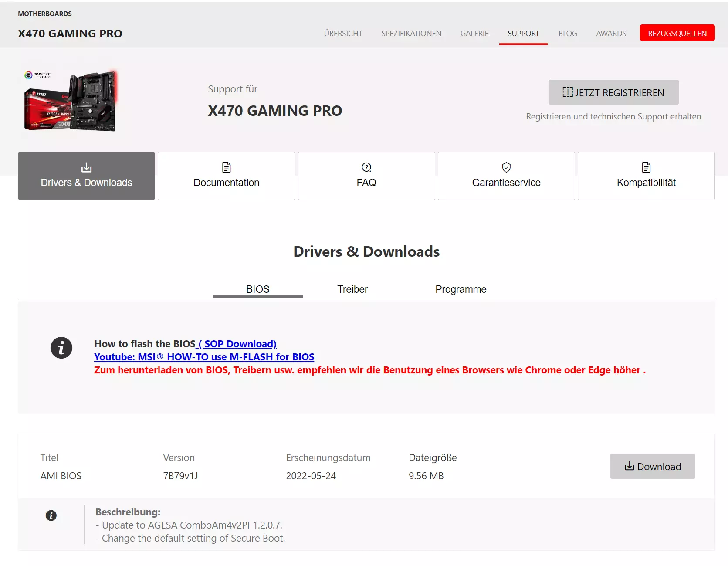This screenshot has width=728, height=566.
Task: Click the AGESA ComboAm4v2PI update description line
Action: pos(189,525)
